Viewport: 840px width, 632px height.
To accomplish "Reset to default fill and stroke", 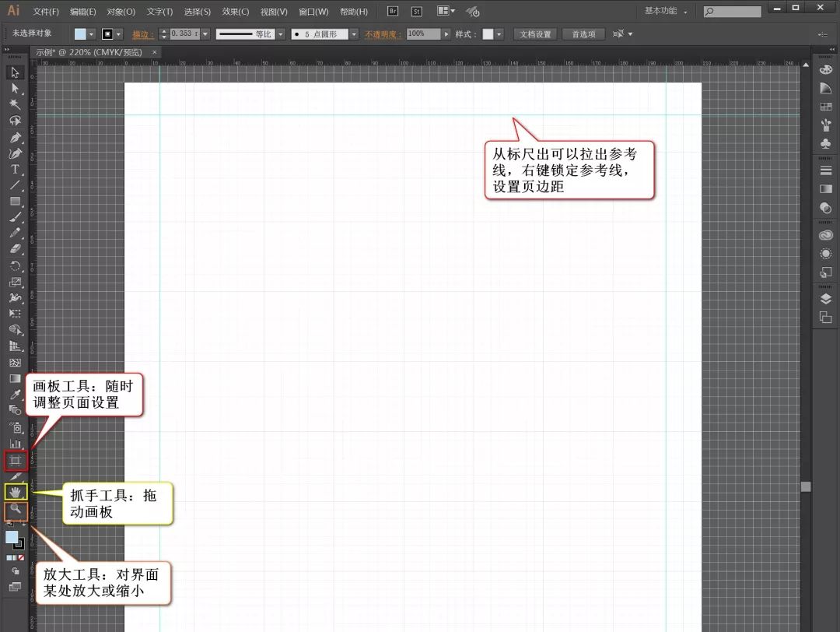I will pos(9,525).
